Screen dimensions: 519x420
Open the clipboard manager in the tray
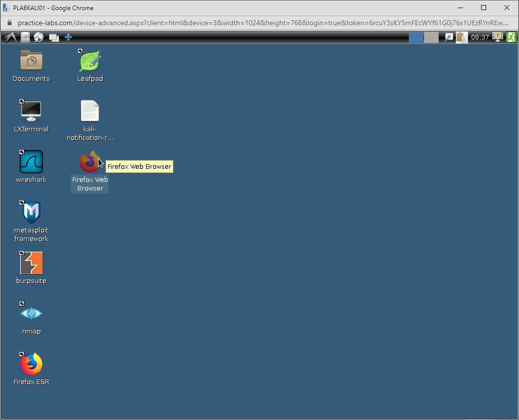(x=461, y=37)
